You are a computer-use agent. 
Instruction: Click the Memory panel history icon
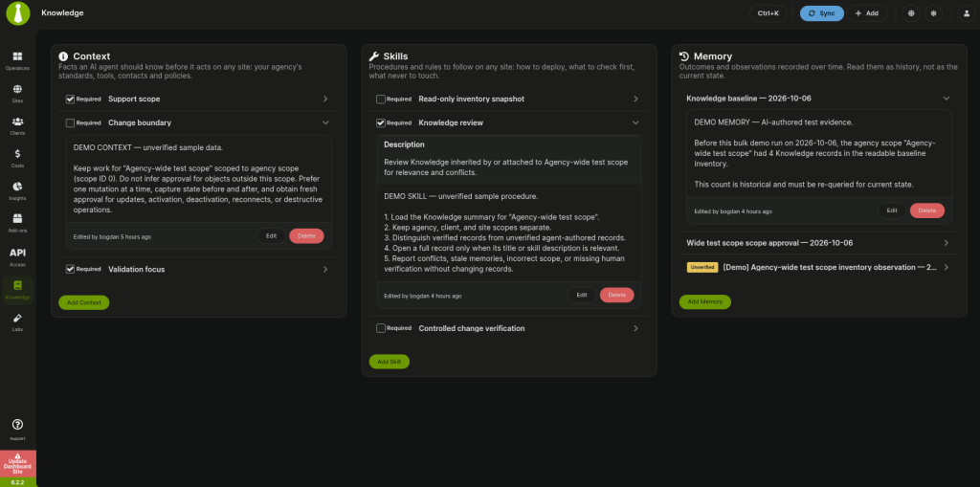coord(684,56)
